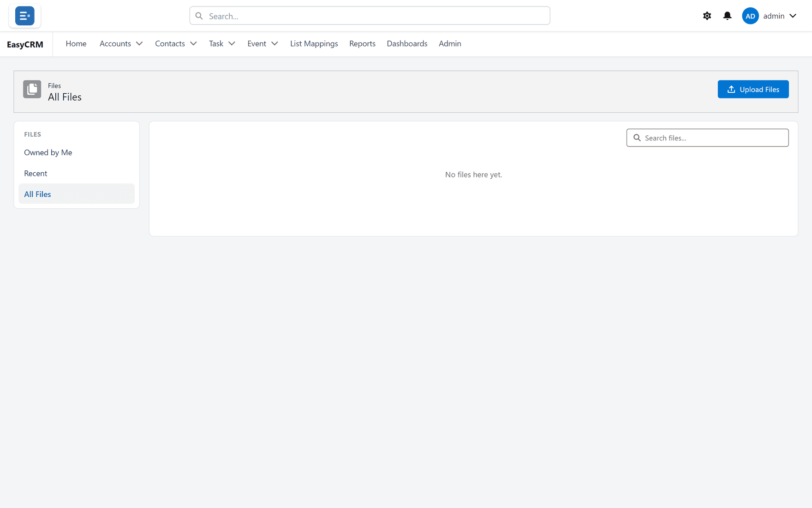Open the Dashboards tab
Image resolution: width=812 pixels, height=508 pixels.
click(407, 43)
